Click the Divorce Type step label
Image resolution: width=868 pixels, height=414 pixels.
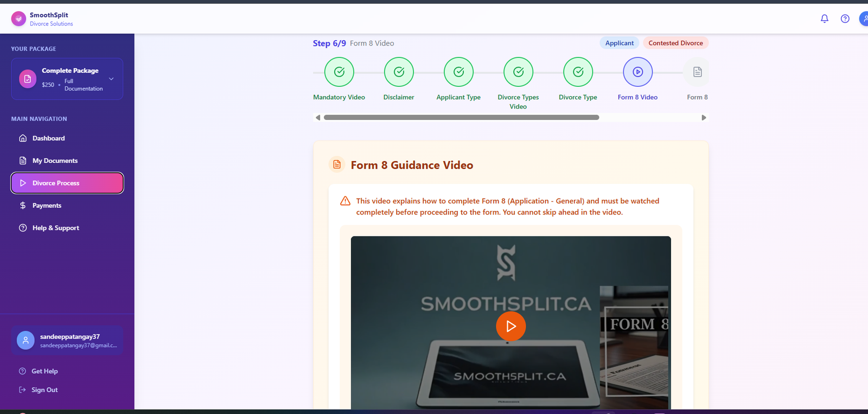click(x=578, y=97)
